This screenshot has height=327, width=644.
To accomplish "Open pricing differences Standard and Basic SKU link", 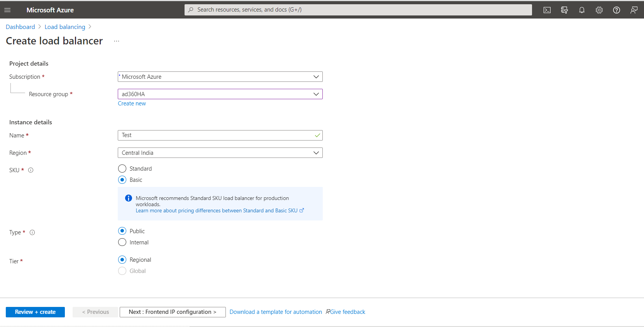I will click(x=220, y=211).
